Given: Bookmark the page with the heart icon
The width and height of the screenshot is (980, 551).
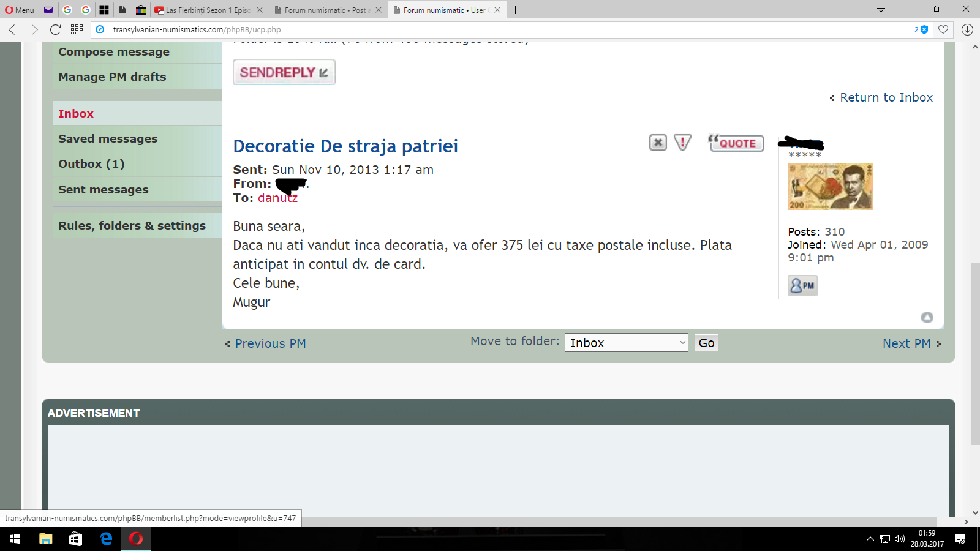Looking at the screenshot, I should [x=943, y=29].
